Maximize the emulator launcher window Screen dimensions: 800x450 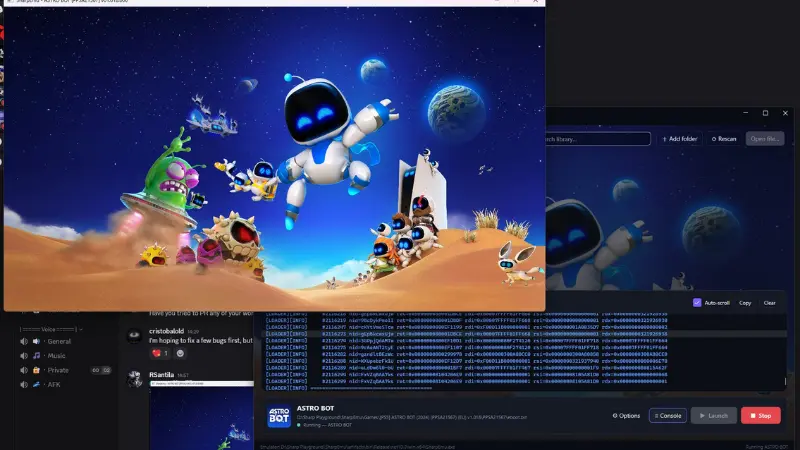(765, 113)
